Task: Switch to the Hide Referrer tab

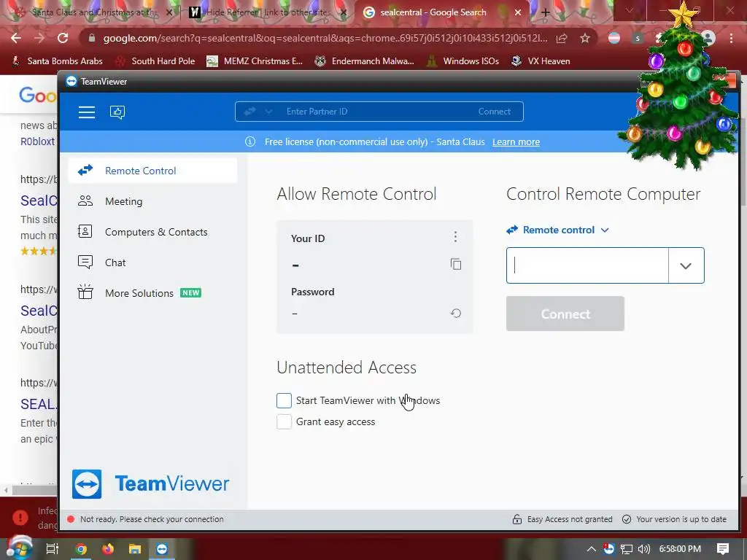Action: click(267, 13)
